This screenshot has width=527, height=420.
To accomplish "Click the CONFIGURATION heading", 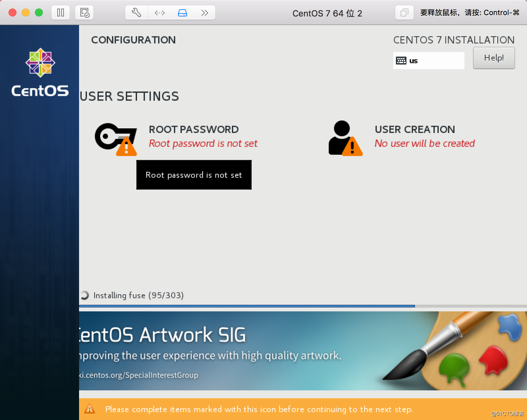I will tap(133, 40).
